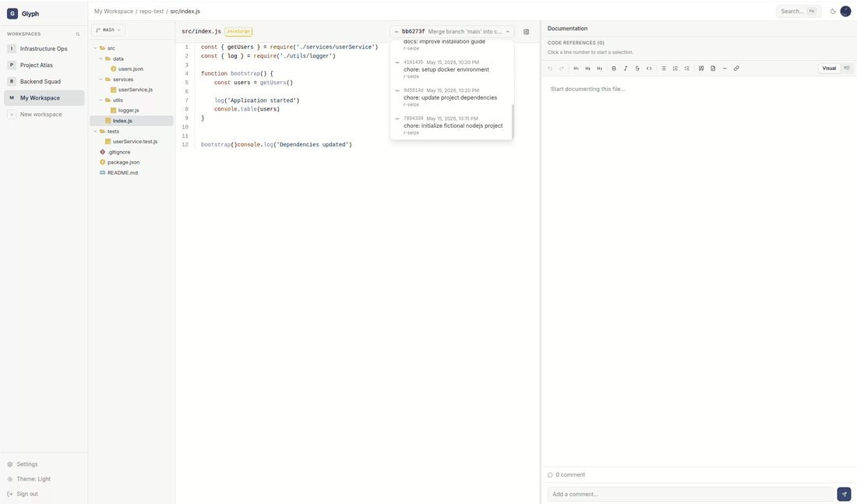857x504 pixels.
Task: Insert a link in documentation
Action: (736, 69)
